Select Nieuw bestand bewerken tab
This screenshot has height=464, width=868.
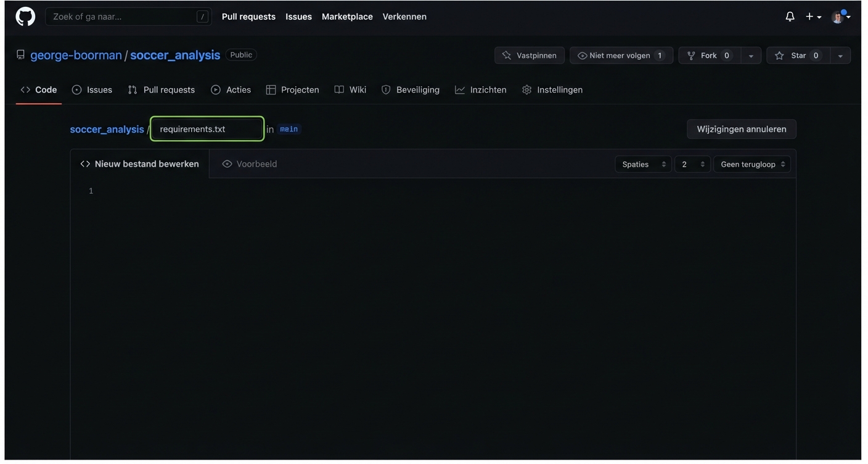pyautogui.click(x=140, y=164)
